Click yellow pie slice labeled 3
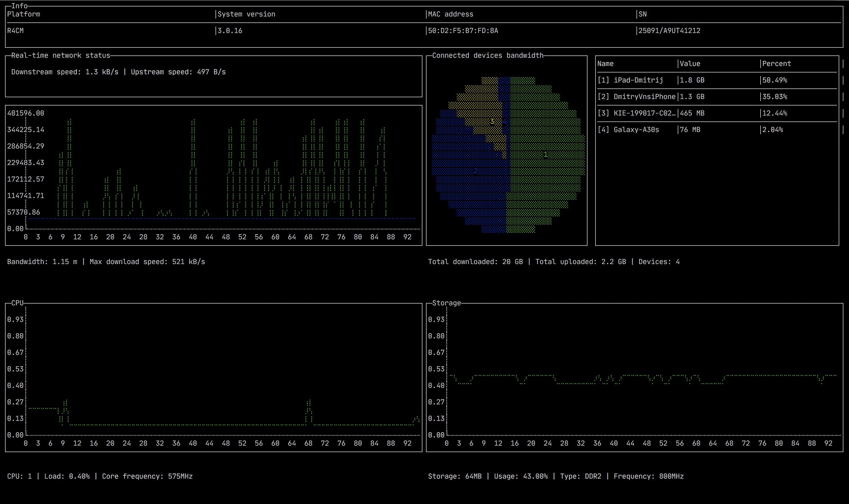The height and width of the screenshot is (504, 849). 492,121
